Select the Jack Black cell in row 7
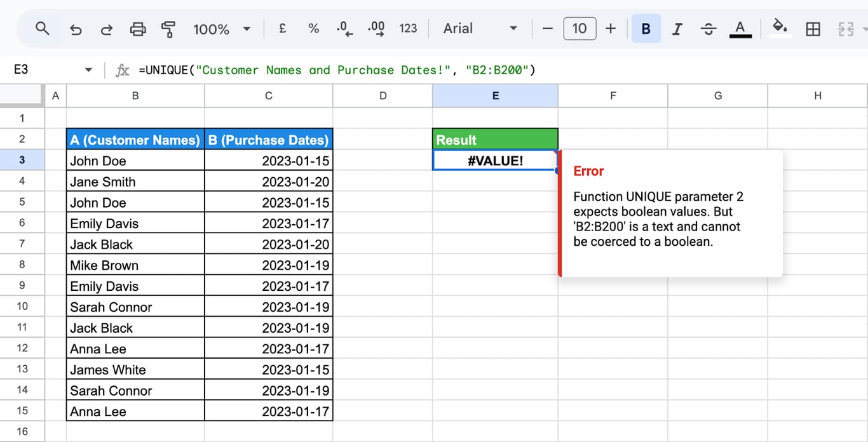 (x=135, y=244)
